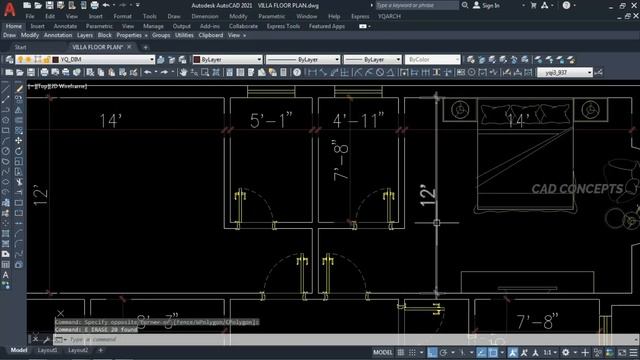Click the Undo arrow in standard toolbar
Image resolution: width=640 pixels, height=360 pixels.
(x=147, y=73)
